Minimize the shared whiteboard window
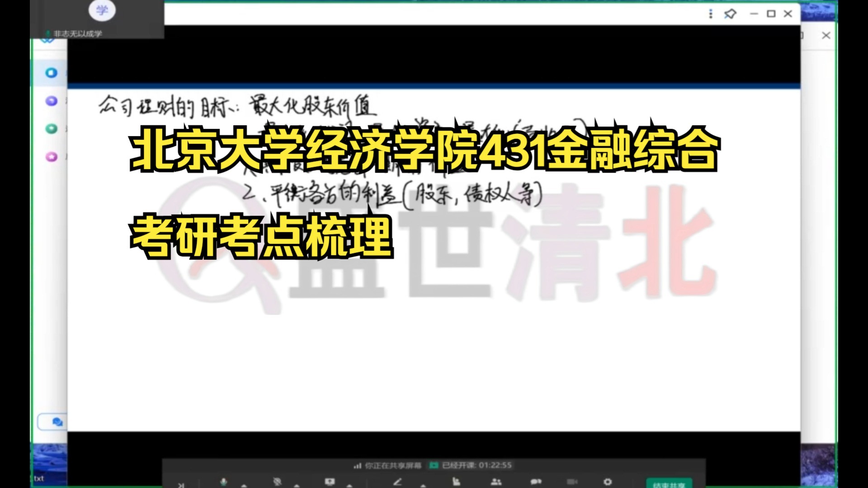This screenshot has height=488, width=868. 754,14
